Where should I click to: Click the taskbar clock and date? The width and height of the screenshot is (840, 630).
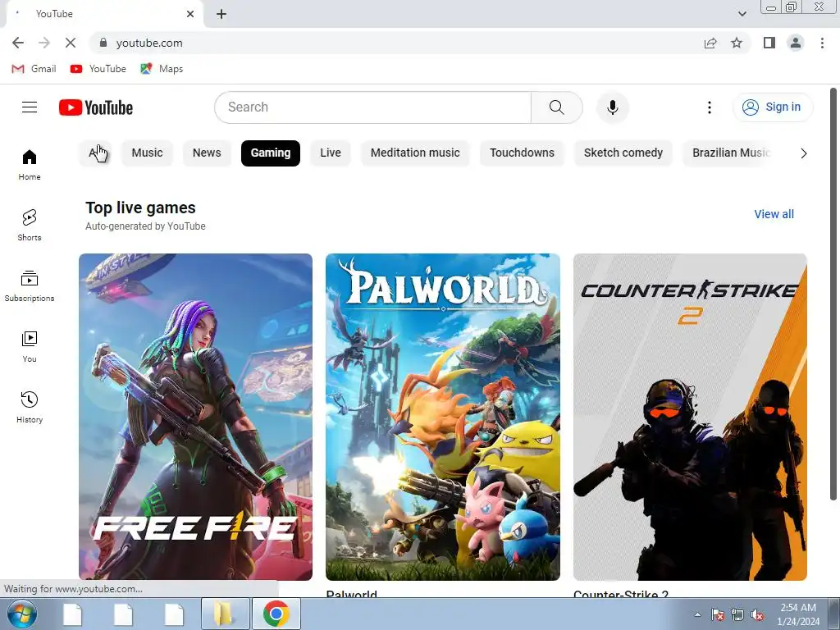[x=798, y=614]
